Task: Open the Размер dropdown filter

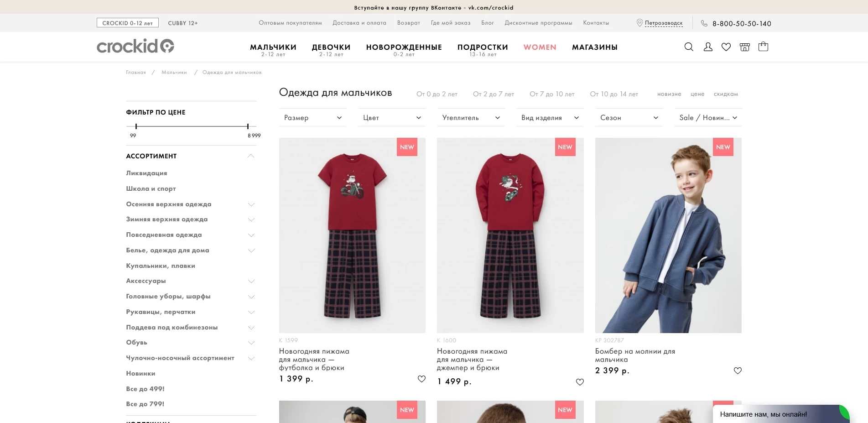Action: [313, 118]
